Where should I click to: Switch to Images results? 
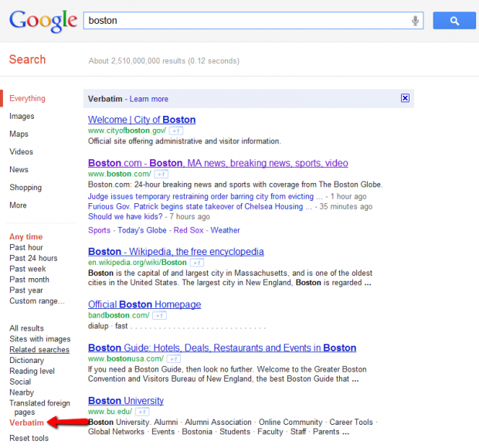click(x=22, y=116)
